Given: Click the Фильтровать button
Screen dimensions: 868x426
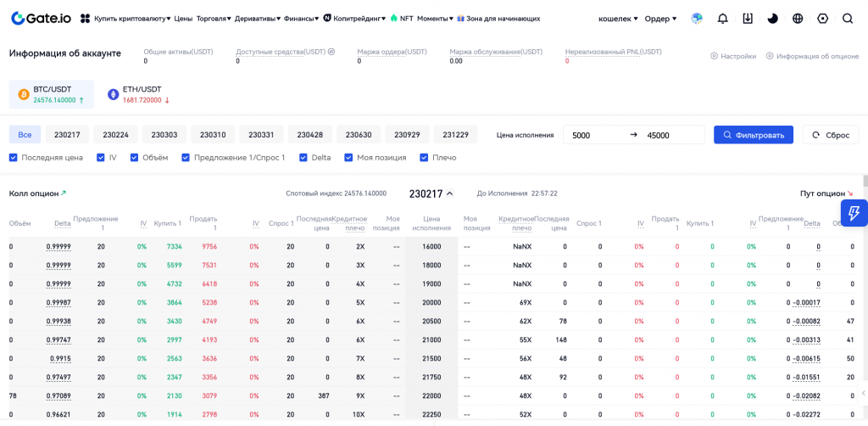Looking at the screenshot, I should pos(754,135).
